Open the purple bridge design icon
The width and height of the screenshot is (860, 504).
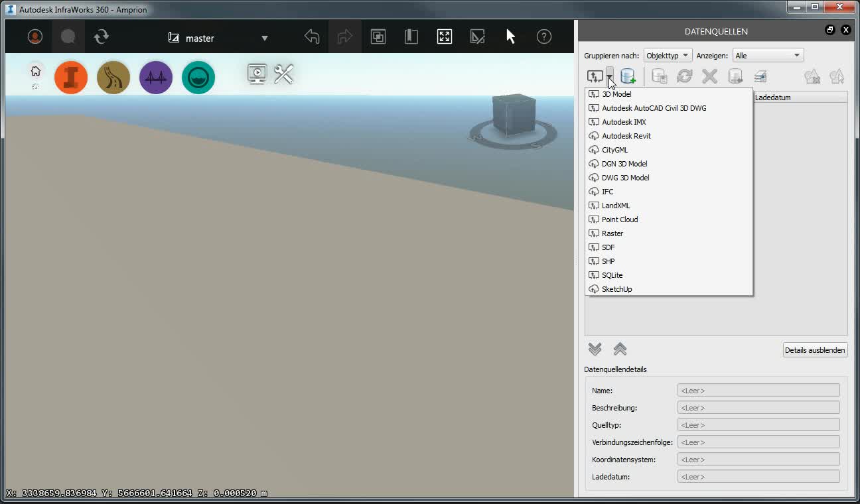click(156, 78)
